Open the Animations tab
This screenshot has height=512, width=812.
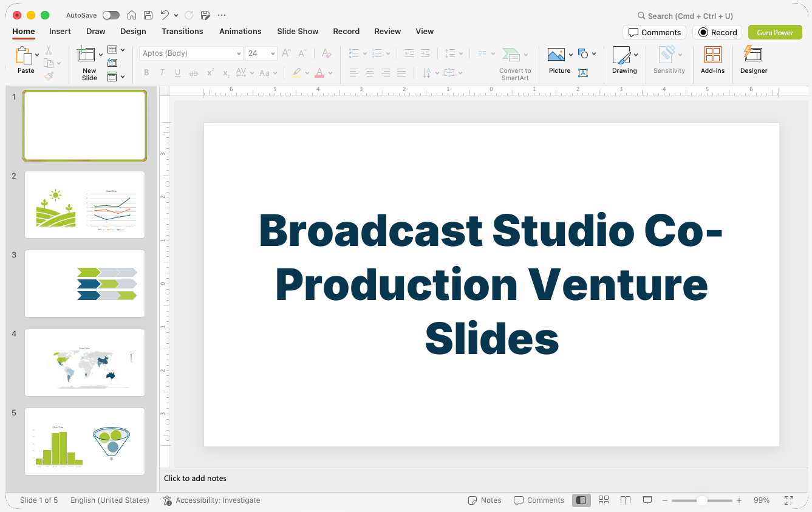click(x=241, y=32)
